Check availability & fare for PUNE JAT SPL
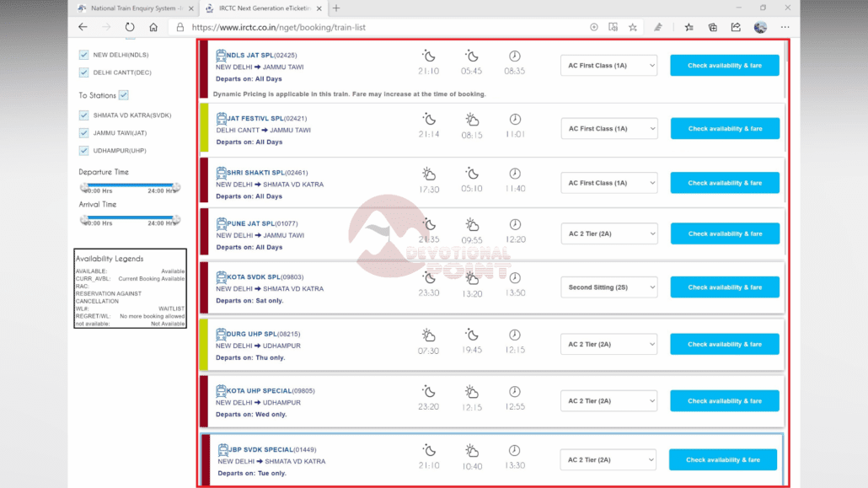Image resolution: width=868 pixels, height=488 pixels. point(725,233)
